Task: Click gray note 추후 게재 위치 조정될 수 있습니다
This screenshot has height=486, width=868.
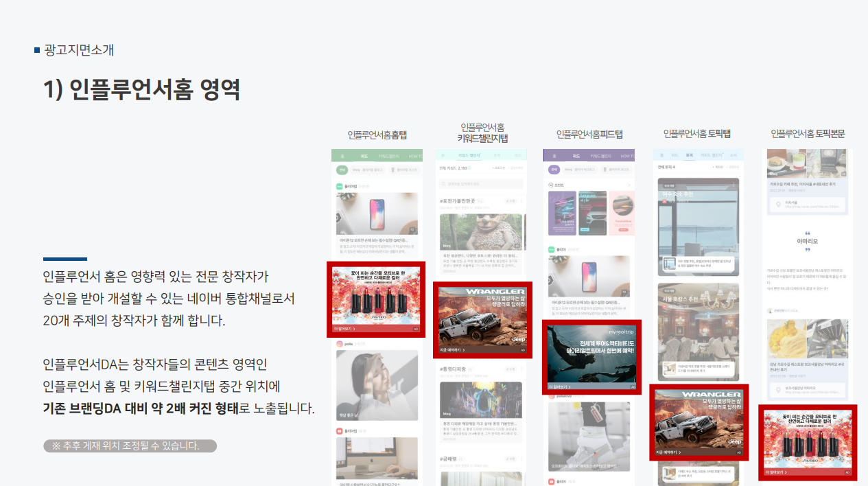Action: [130, 445]
